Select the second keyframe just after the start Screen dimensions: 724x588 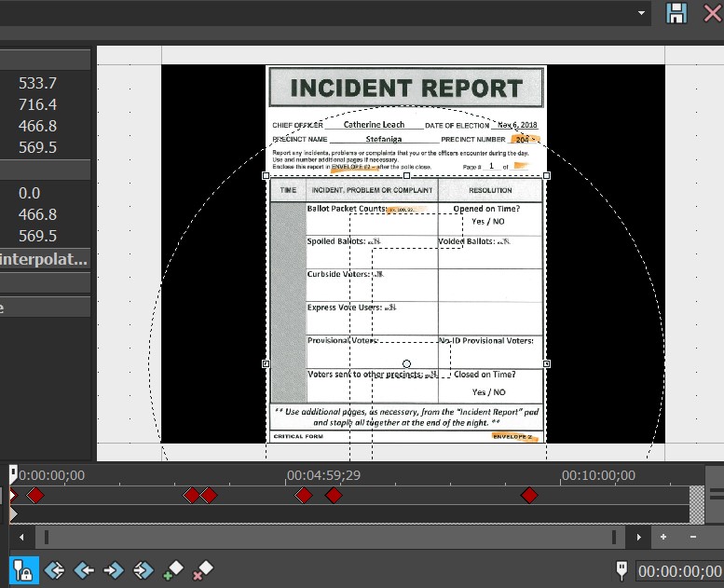pyautogui.click(x=35, y=496)
